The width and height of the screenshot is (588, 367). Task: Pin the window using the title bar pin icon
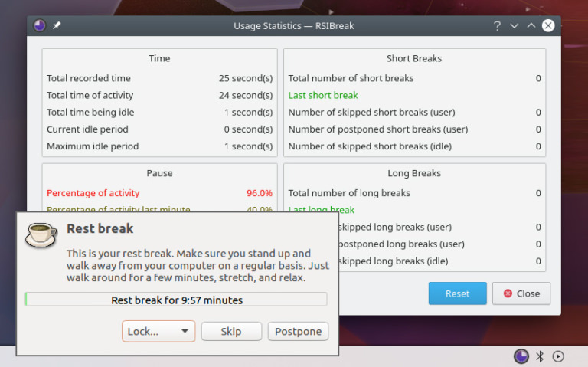tap(57, 25)
